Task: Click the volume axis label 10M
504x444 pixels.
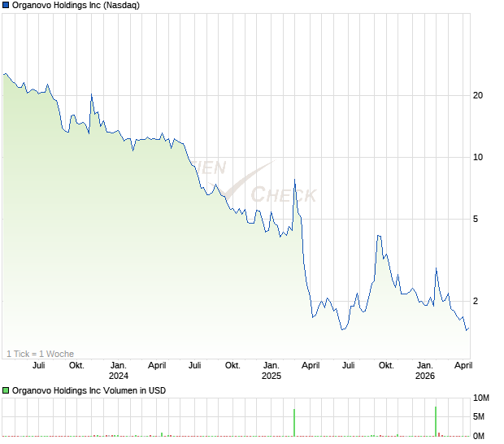Action: (x=481, y=398)
